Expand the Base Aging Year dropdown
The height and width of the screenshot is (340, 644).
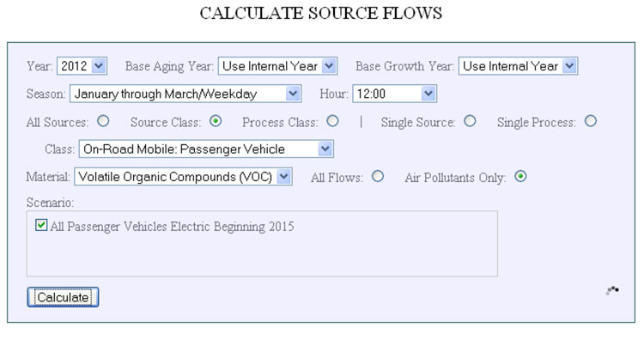pyautogui.click(x=277, y=66)
